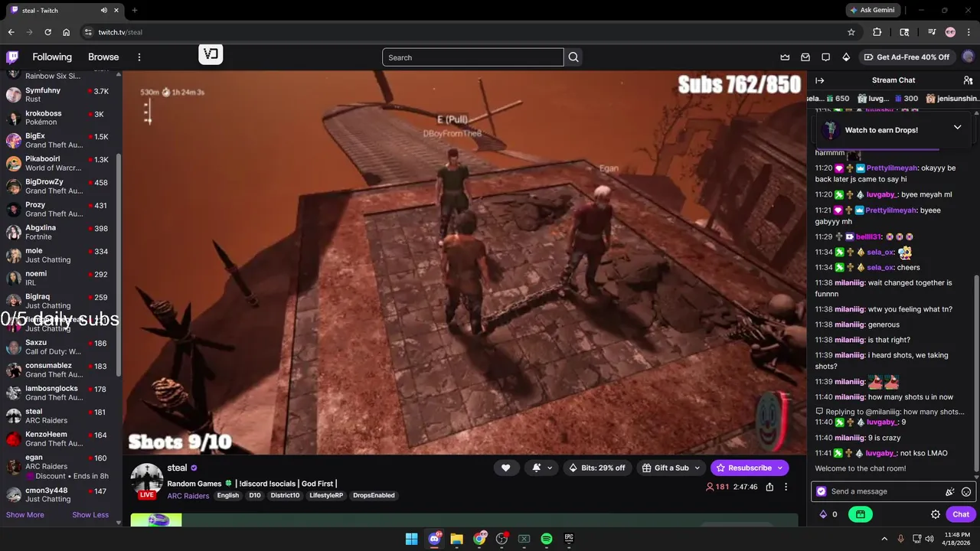
Task: Open Chrome media controls icon
Action: pos(932,32)
